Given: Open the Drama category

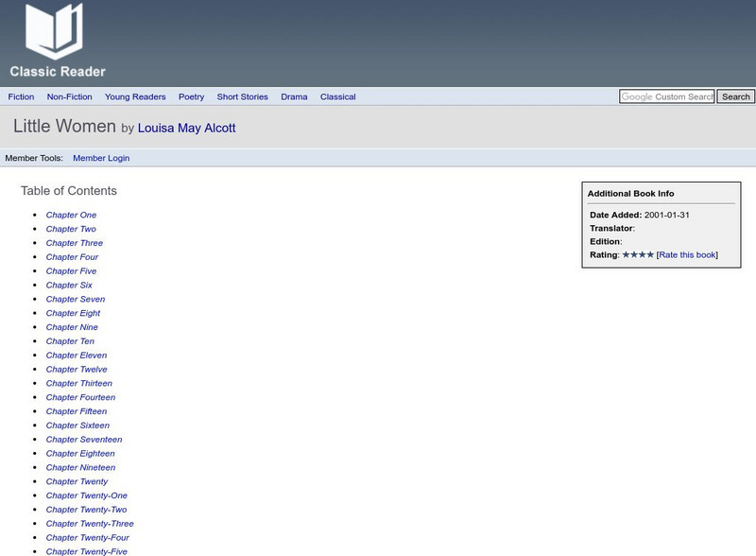Looking at the screenshot, I should pyautogui.click(x=294, y=97).
